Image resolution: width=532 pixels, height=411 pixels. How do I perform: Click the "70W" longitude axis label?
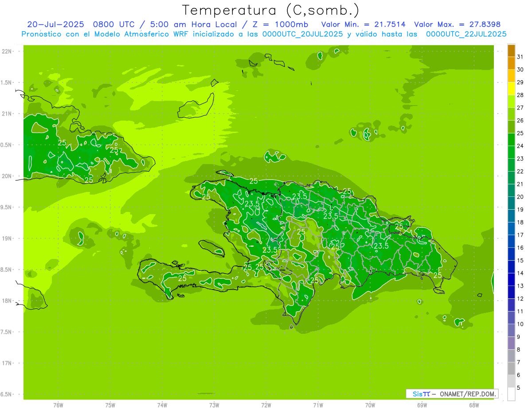coord(370,405)
